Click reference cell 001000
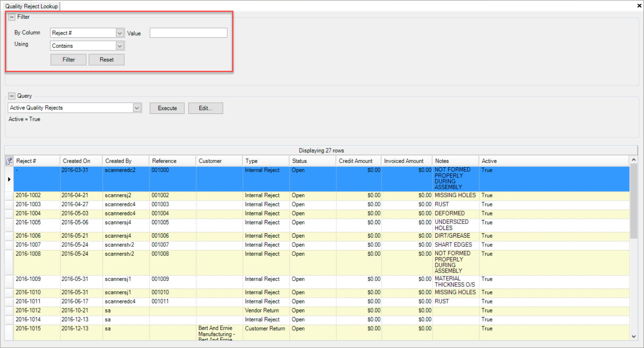Viewport: 644px width, 348px height. tap(173, 179)
